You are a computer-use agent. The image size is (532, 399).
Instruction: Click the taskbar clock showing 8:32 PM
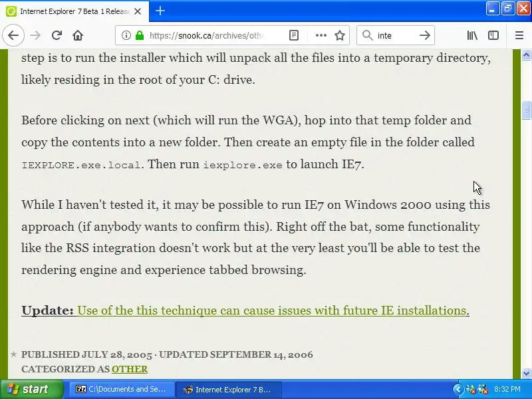click(507, 389)
